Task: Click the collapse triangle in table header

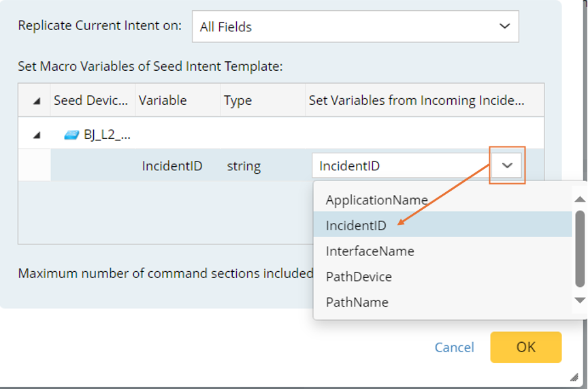Action: (x=36, y=101)
